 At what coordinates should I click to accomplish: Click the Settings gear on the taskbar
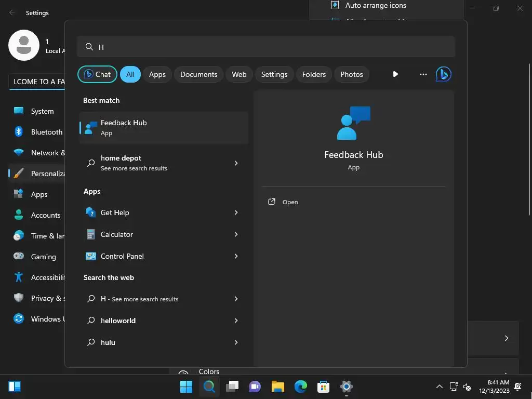pyautogui.click(x=347, y=387)
